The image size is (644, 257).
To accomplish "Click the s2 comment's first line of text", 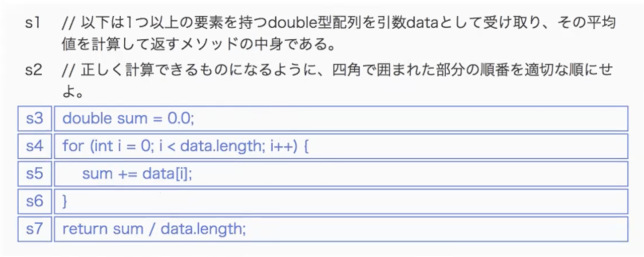I will coord(338,70).
